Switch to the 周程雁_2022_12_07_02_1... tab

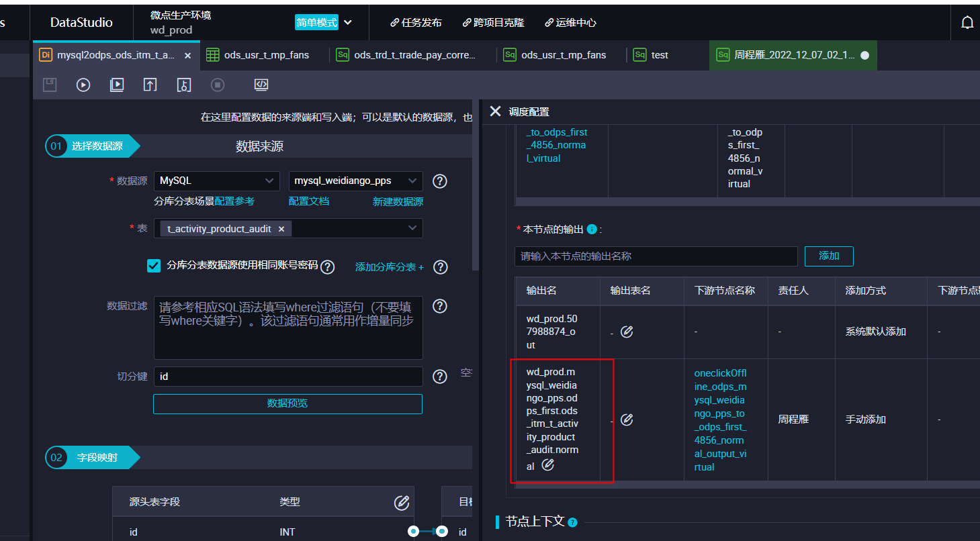(793, 55)
